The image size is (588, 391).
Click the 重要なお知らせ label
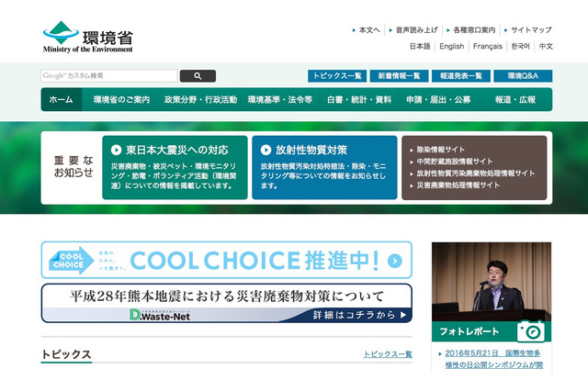pyautogui.click(x=73, y=167)
